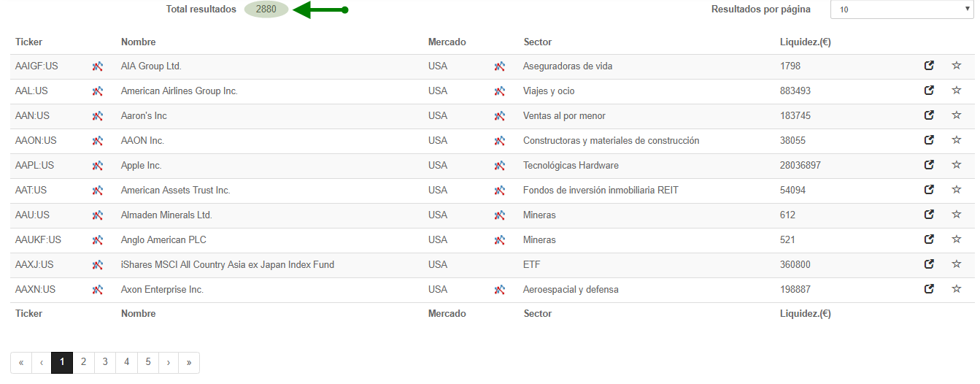Go to next page with single arrow
This screenshot has width=980, height=384.
pos(169,362)
